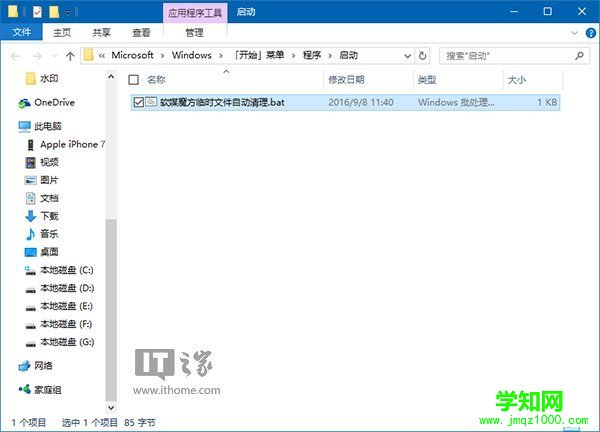600x432 pixels.
Task: Open 本地磁盘 (D:) in the navigation pane
Action: [59, 288]
